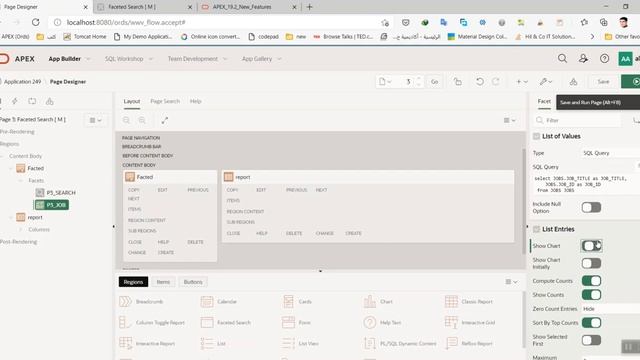Click the Save and Run Page button
The width and height of the screenshot is (640, 360).
[631, 82]
